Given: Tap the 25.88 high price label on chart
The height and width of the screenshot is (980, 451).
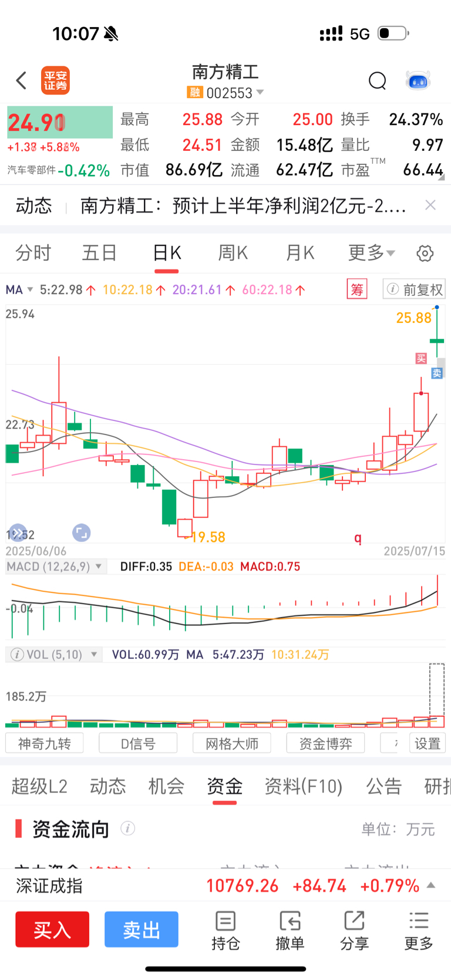Looking at the screenshot, I should 413,318.
